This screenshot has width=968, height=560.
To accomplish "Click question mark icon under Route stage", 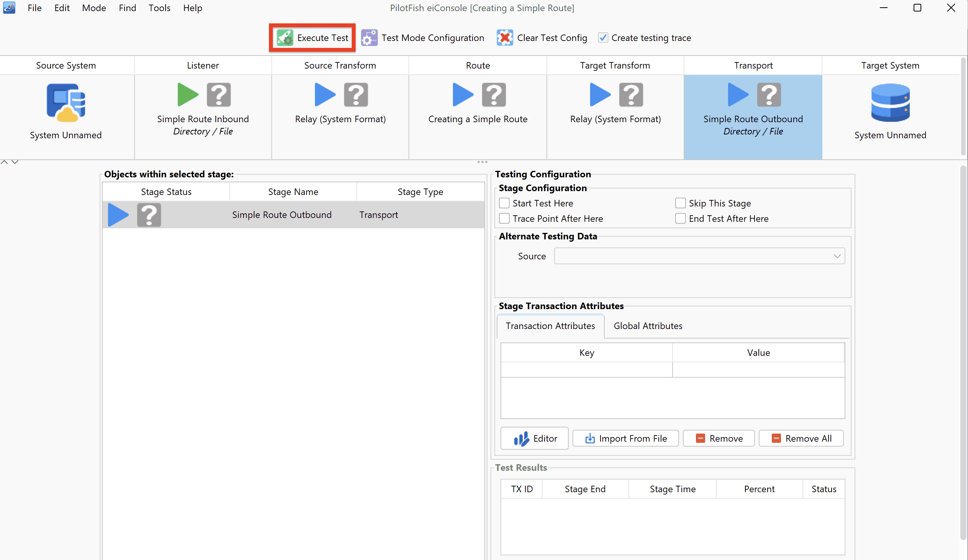I will 494,95.
